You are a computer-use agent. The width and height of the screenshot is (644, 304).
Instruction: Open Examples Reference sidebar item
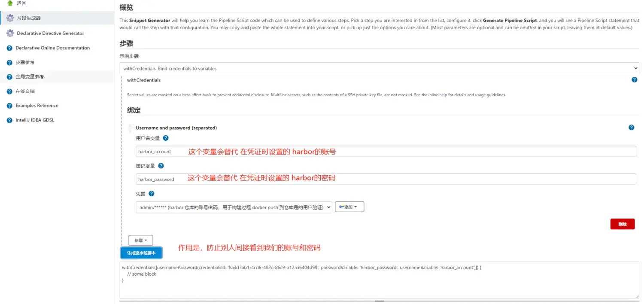click(36, 106)
